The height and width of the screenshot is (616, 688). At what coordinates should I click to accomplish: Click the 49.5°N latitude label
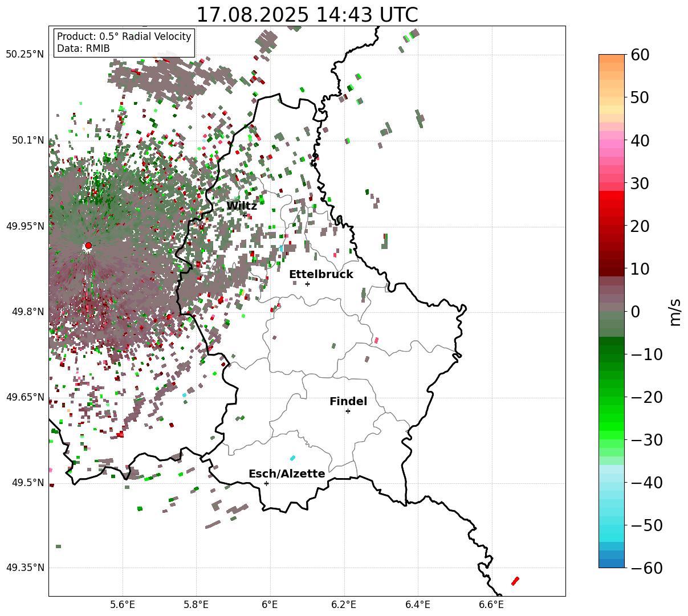tap(27, 483)
